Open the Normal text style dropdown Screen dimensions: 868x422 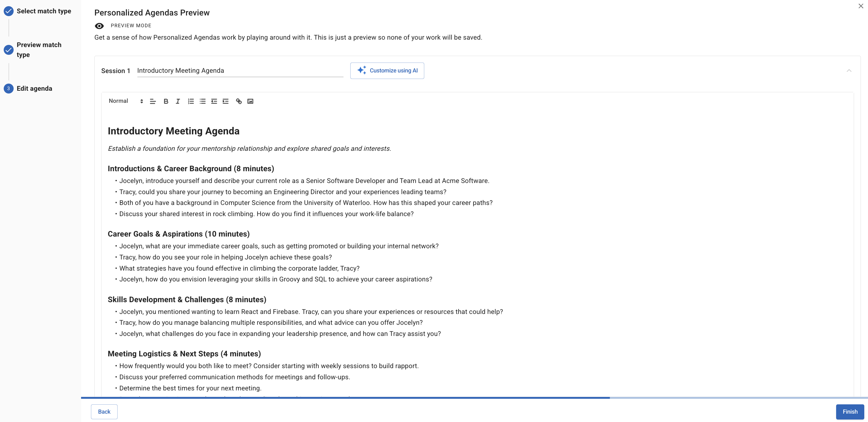(125, 101)
